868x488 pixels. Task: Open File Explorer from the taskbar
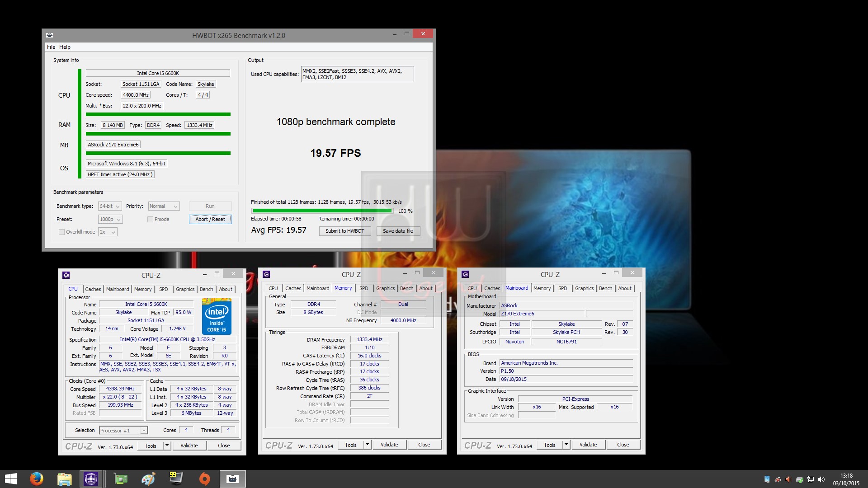(65, 479)
